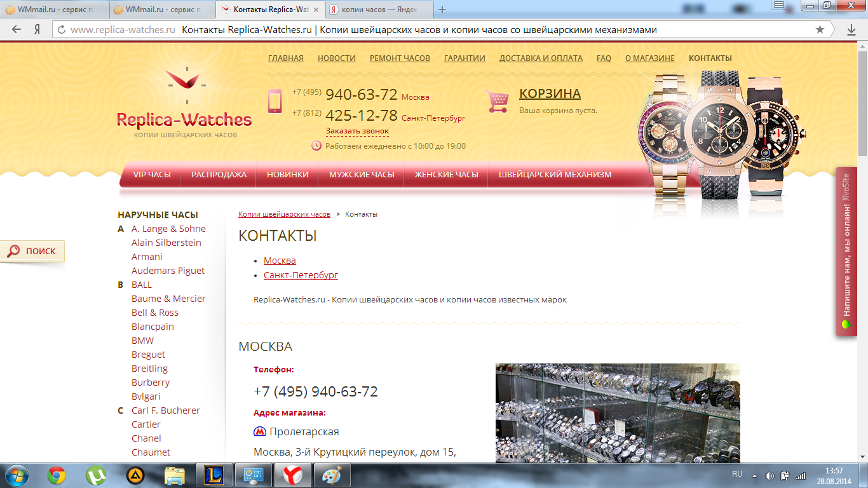This screenshot has height=488, width=868.
Task: Open the Audemars Piguet brand
Action: [168, 271]
